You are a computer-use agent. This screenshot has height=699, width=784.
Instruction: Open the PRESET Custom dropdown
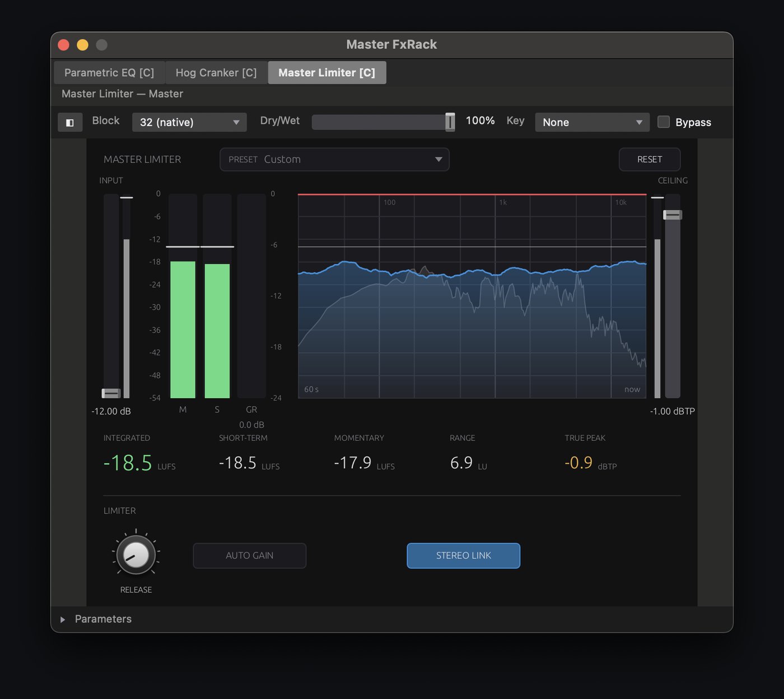334,160
